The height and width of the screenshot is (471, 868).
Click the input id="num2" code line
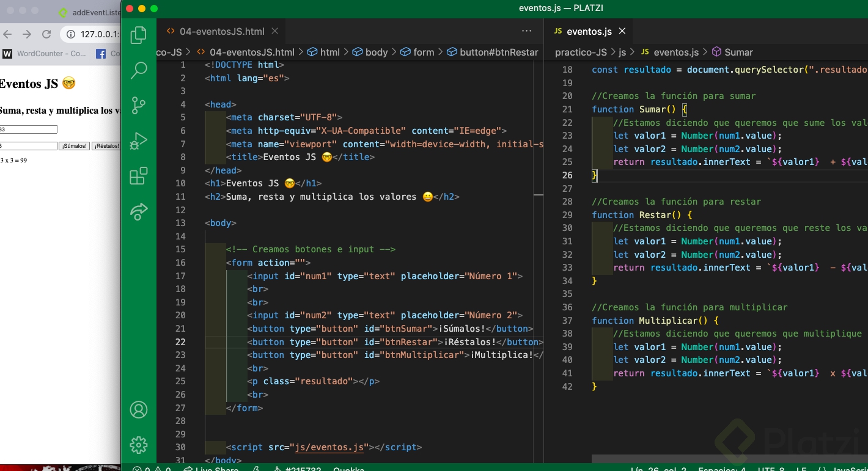(385, 315)
